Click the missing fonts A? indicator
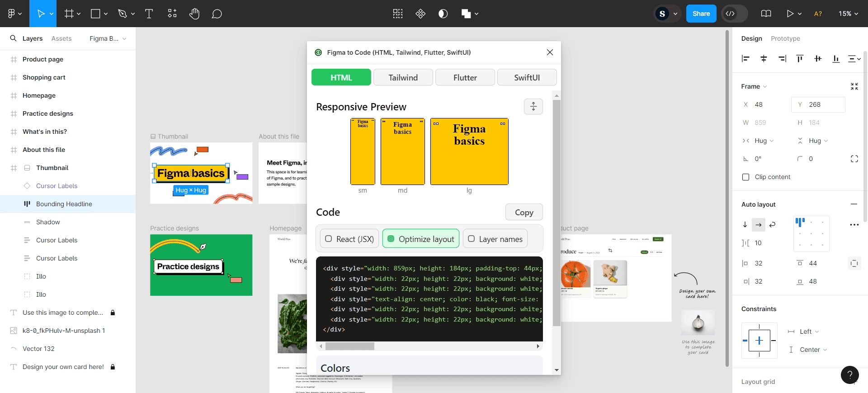Screen dimensions: 868x393 pos(818,14)
